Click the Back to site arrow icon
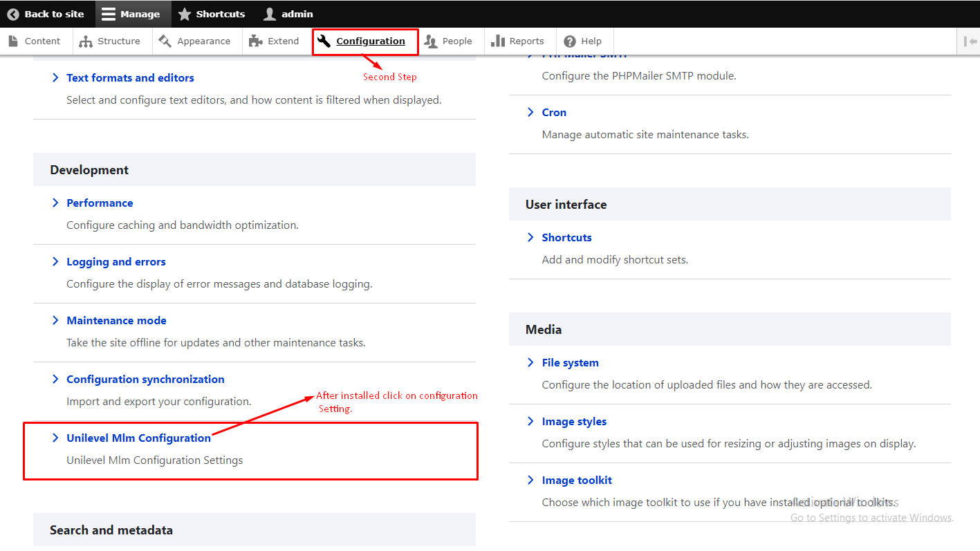Viewport: 980px width, 551px height. click(13, 14)
